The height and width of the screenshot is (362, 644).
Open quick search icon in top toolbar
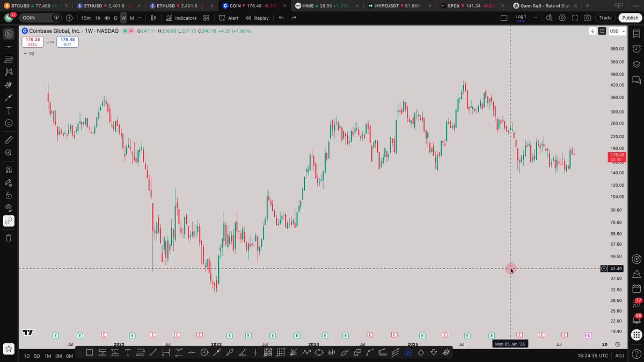point(549,18)
